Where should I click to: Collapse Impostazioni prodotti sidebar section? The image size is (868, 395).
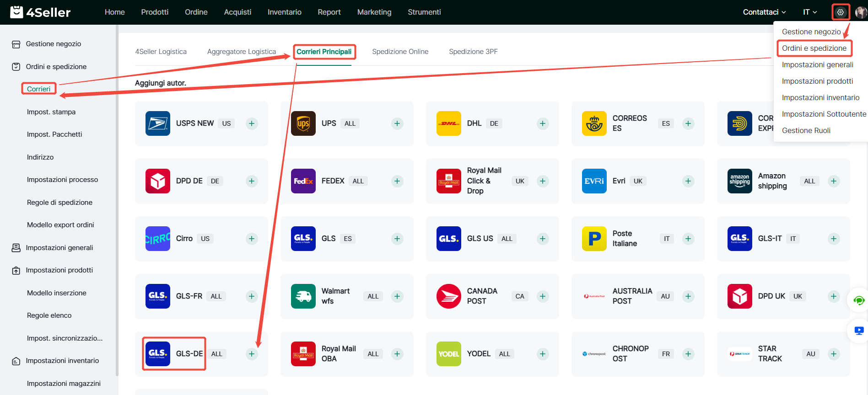point(59,270)
